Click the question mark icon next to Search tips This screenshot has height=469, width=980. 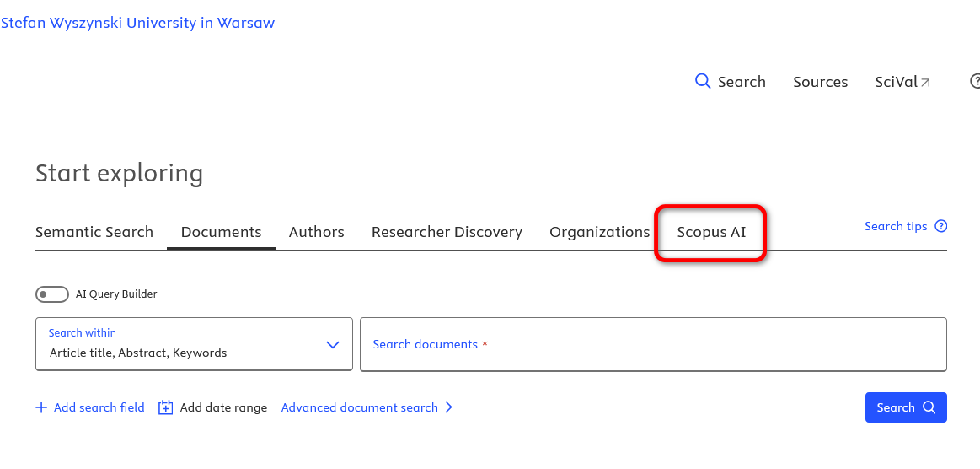pos(940,226)
